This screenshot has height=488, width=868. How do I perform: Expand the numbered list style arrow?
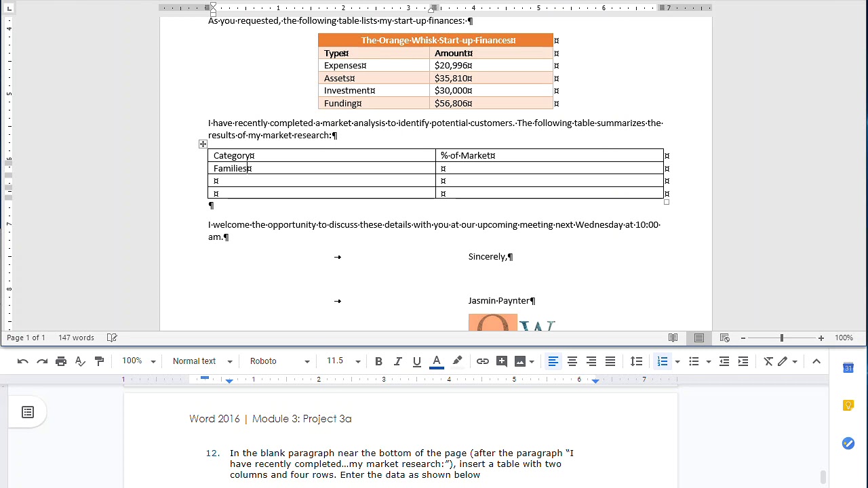(677, 361)
